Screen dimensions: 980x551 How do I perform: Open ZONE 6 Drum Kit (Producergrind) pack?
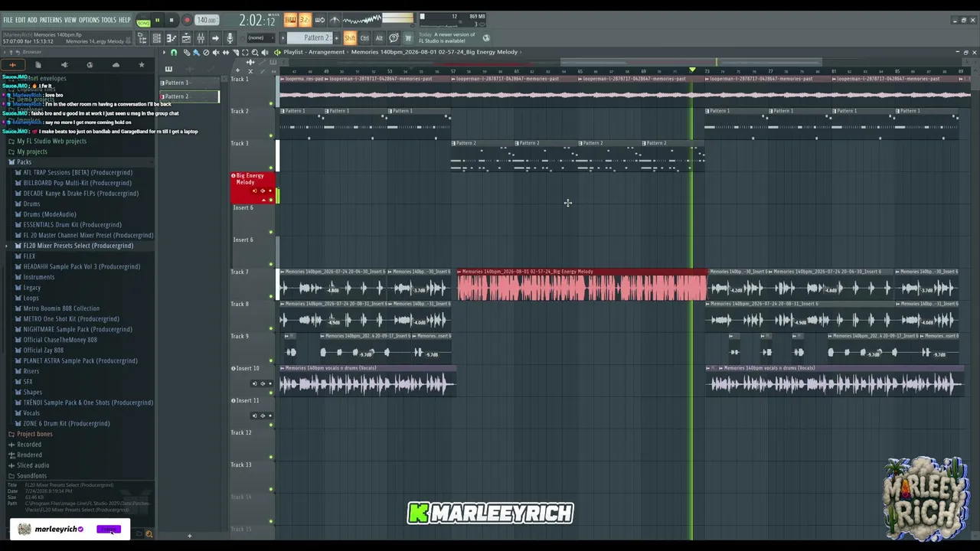pos(66,423)
